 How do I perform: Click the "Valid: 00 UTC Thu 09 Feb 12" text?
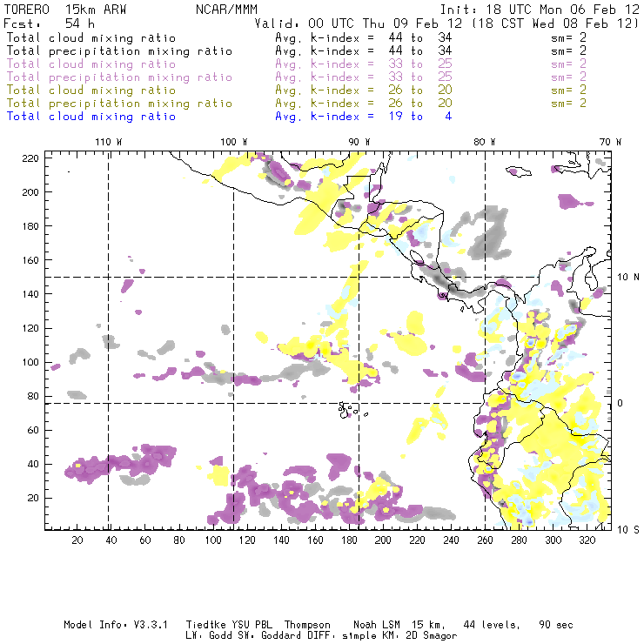pos(359,23)
